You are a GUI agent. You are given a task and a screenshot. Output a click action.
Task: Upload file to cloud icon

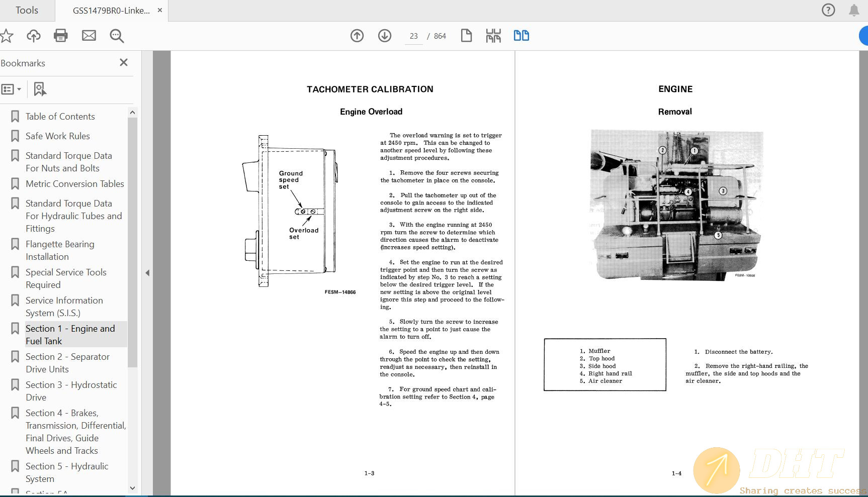[x=34, y=36]
